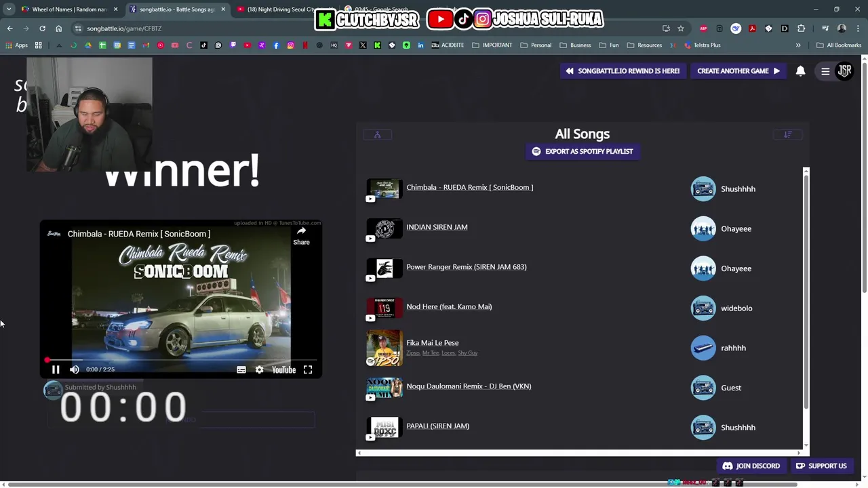Image resolution: width=868 pixels, height=488 pixels.
Task: Seek on the YouTube progress bar
Action: (x=180, y=360)
